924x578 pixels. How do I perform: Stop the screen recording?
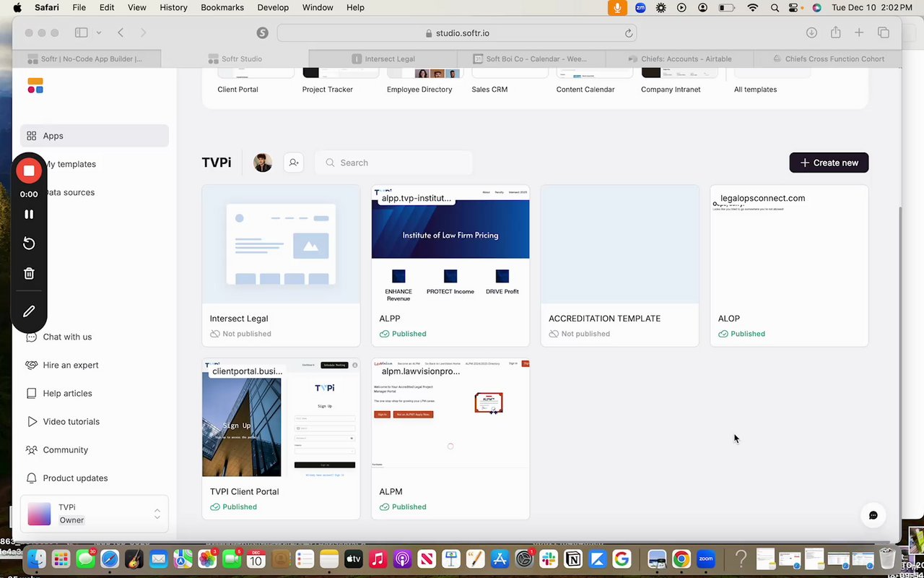click(29, 171)
